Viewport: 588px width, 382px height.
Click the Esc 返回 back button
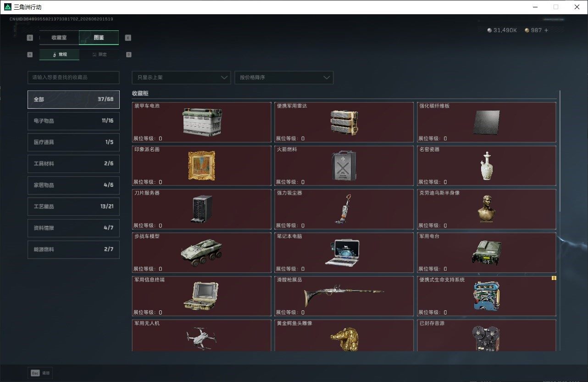(x=40, y=373)
